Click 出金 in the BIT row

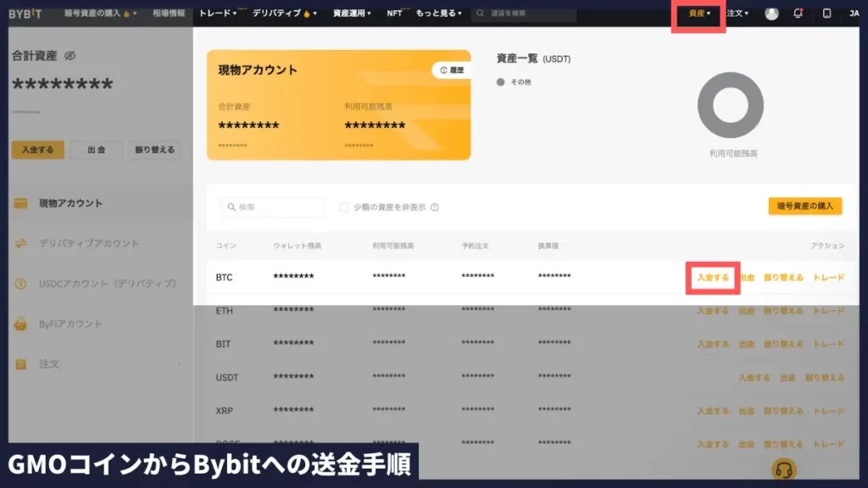[747, 344]
